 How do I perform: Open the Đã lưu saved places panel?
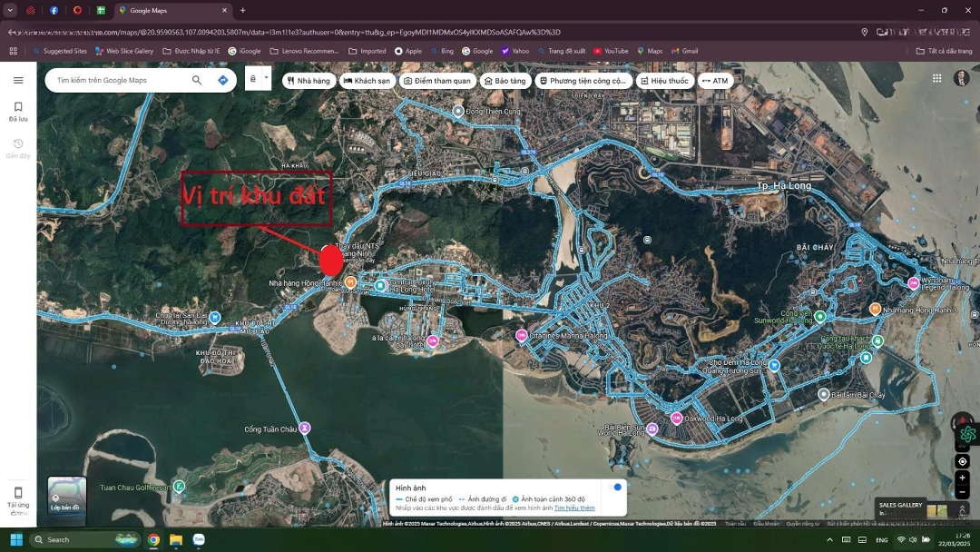tap(18, 112)
